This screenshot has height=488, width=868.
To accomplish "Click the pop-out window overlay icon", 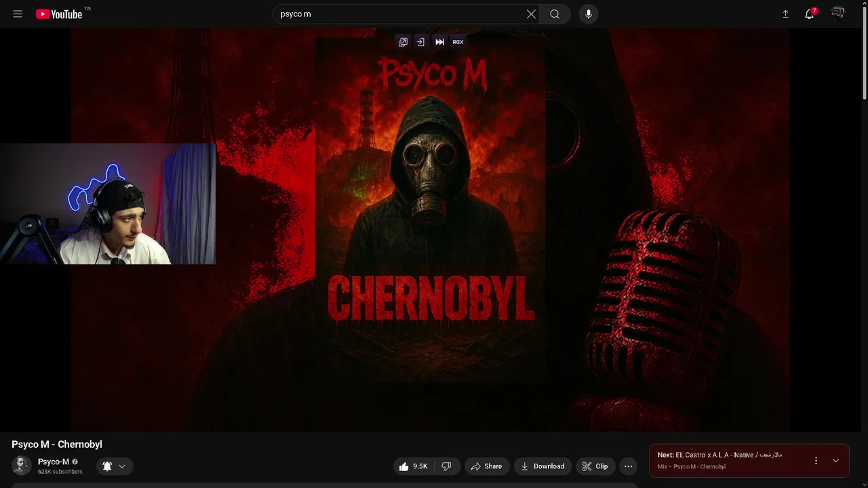I will pos(403,42).
